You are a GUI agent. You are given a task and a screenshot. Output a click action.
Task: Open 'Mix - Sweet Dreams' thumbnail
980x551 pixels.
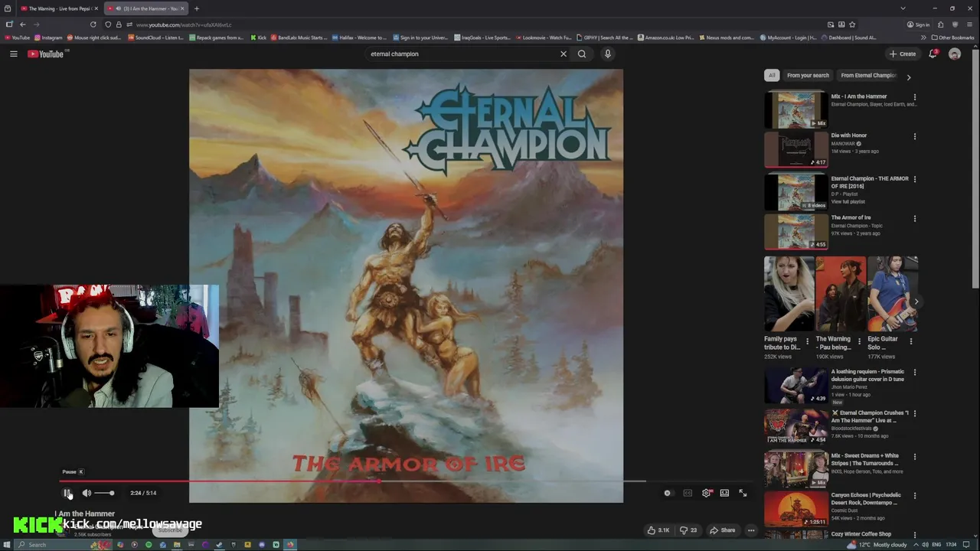pos(796,469)
